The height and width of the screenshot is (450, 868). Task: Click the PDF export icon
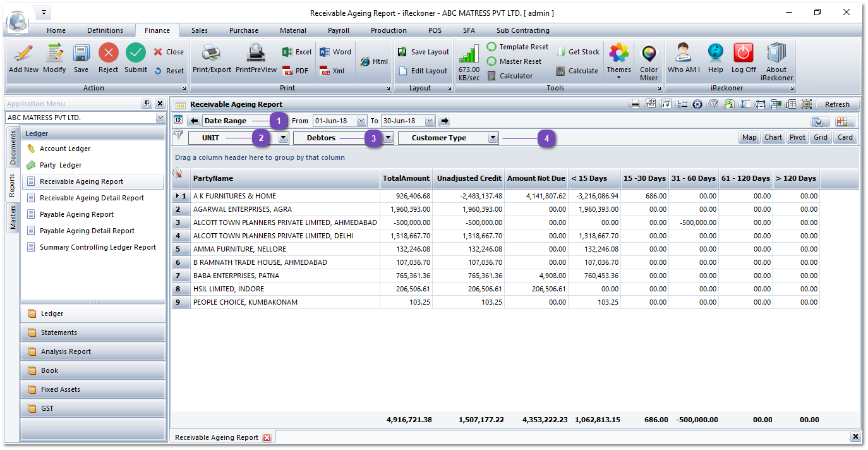[295, 71]
